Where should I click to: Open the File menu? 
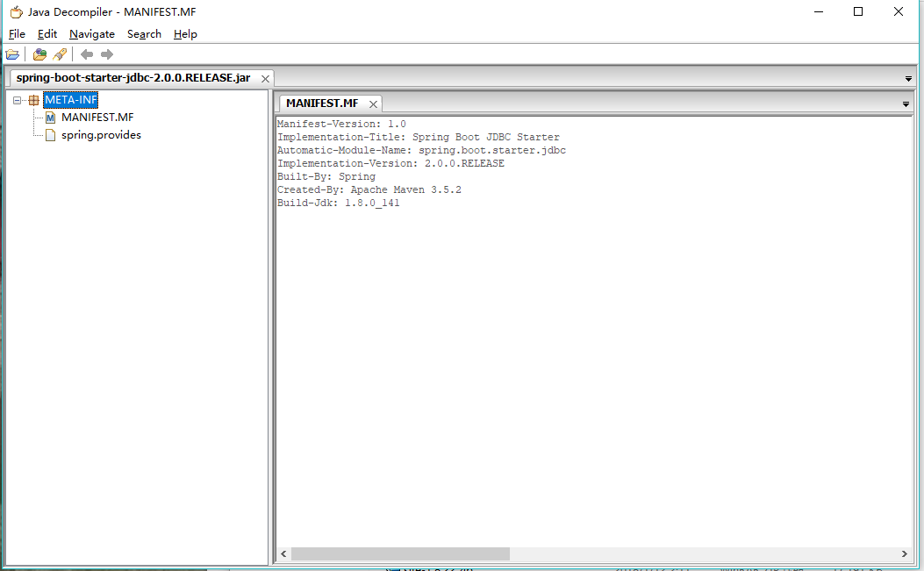coord(17,34)
